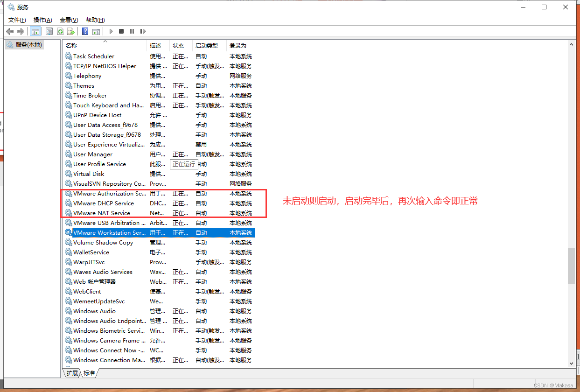
Task: Click the Export List toolbar icon
Action: (x=71, y=31)
